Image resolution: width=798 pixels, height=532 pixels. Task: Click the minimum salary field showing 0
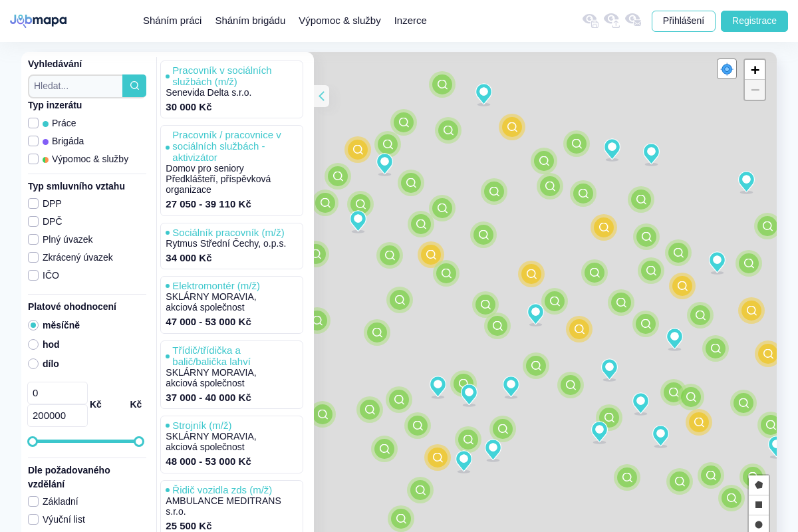[57, 393]
